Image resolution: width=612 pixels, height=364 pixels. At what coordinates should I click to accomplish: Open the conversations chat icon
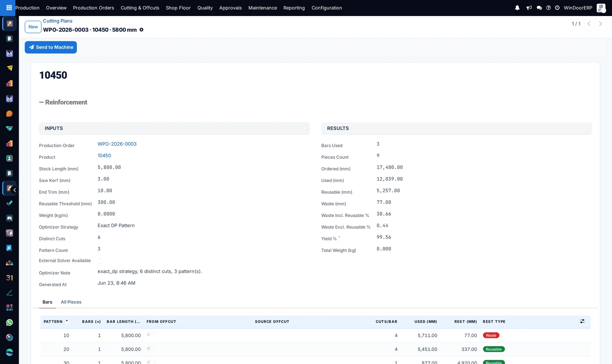(x=539, y=8)
